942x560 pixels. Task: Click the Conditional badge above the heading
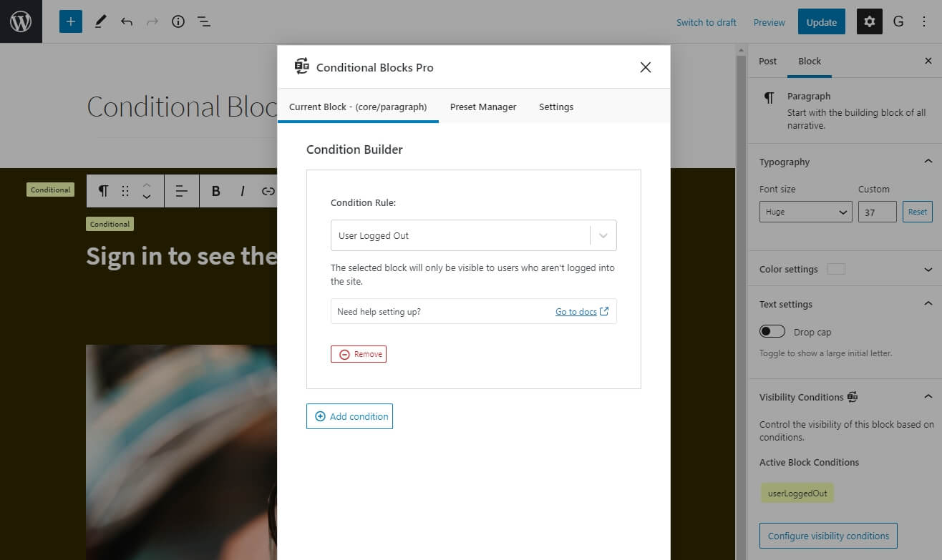[110, 224]
